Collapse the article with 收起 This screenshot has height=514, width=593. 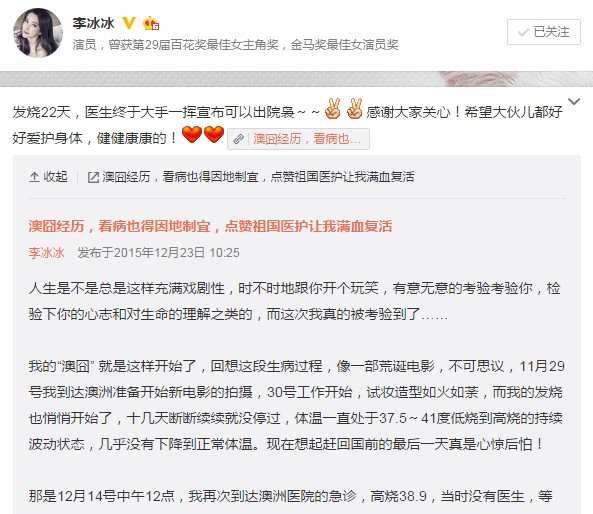tap(48, 176)
